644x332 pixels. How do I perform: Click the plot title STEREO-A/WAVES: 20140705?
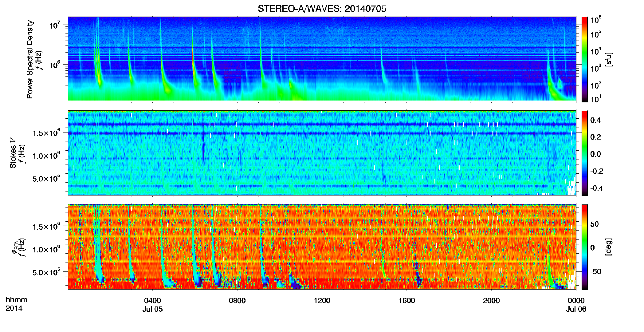tap(322, 9)
